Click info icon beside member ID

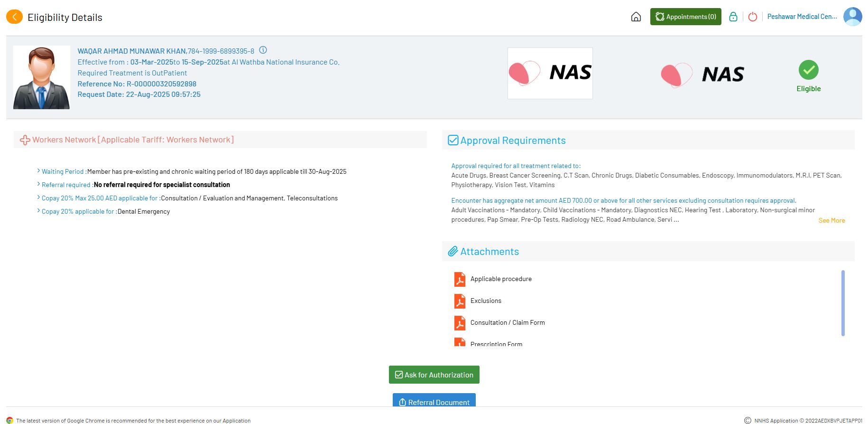[x=263, y=50]
